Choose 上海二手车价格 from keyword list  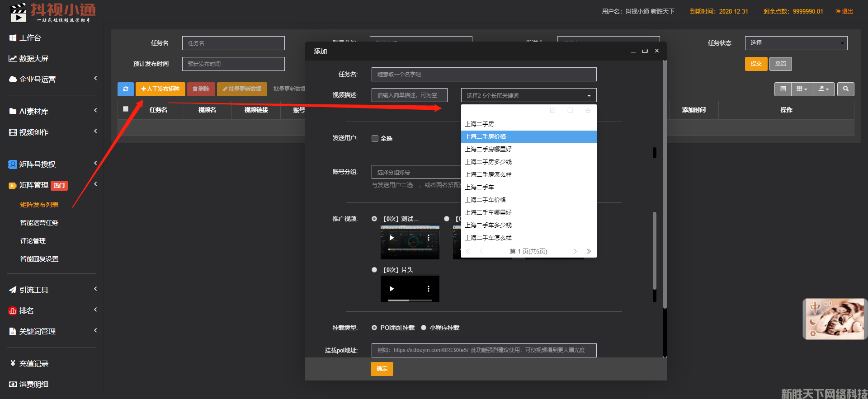[x=485, y=200]
